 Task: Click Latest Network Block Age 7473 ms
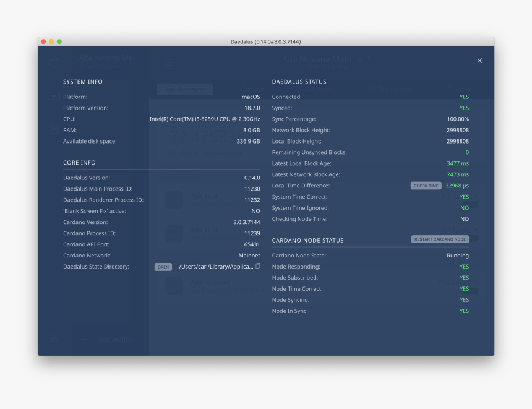(458, 174)
